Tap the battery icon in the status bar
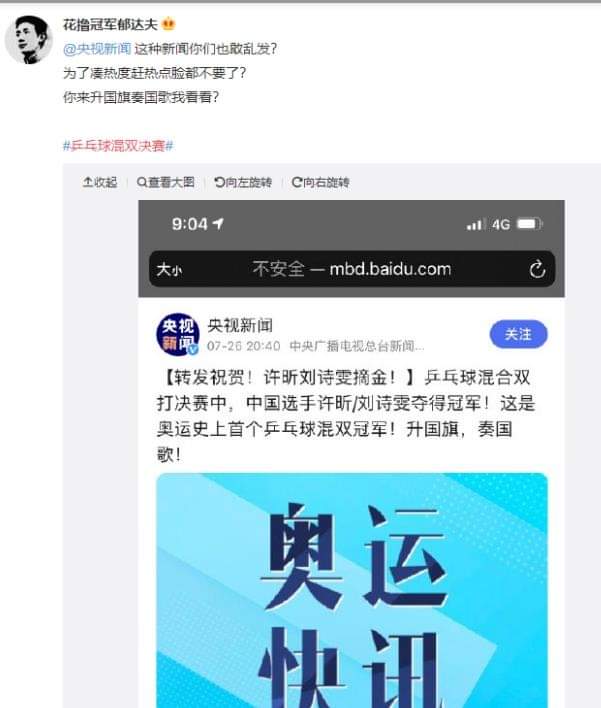The height and width of the screenshot is (708, 601). click(529, 224)
